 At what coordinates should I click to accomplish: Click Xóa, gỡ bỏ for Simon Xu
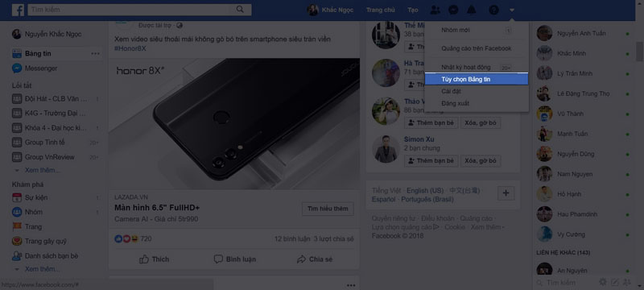pos(481,160)
